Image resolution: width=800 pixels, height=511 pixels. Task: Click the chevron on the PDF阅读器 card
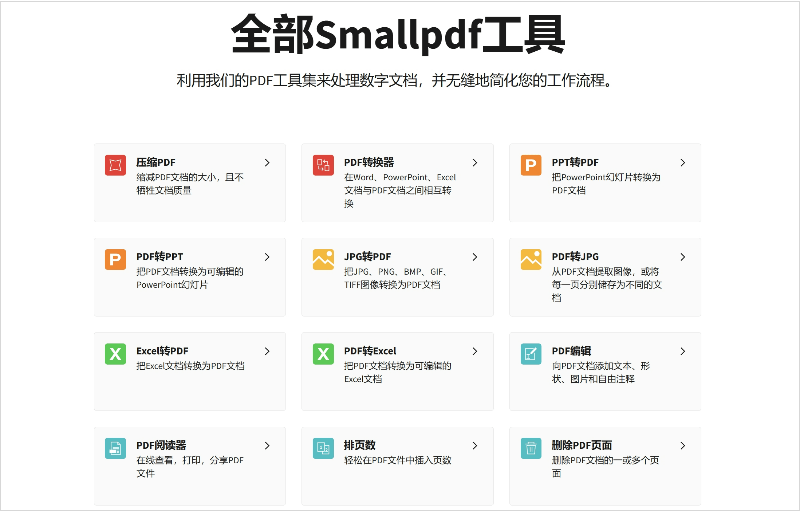pyautogui.click(x=267, y=446)
